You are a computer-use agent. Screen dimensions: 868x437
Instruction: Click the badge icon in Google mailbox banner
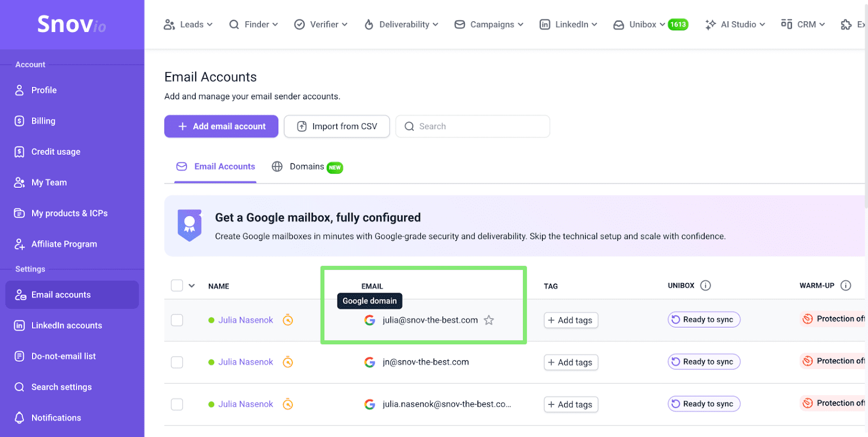189,225
